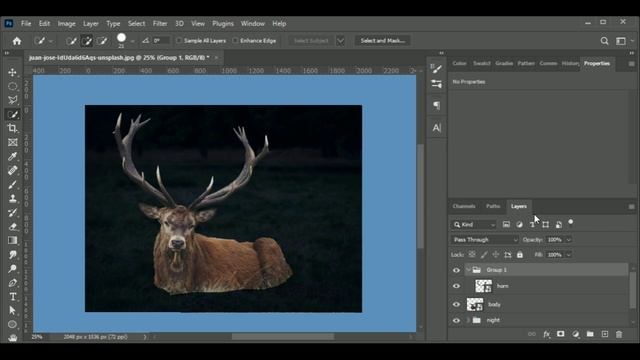Viewport: 640px width, 360px height.
Task: Switch to the Channels tab
Action: [464, 206]
